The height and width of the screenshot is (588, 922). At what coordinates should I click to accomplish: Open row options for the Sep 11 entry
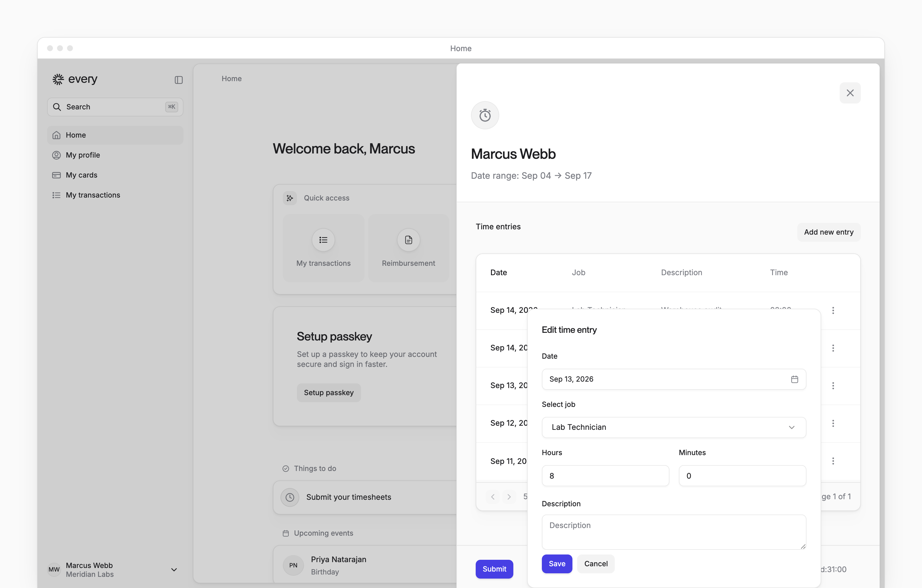point(833,461)
